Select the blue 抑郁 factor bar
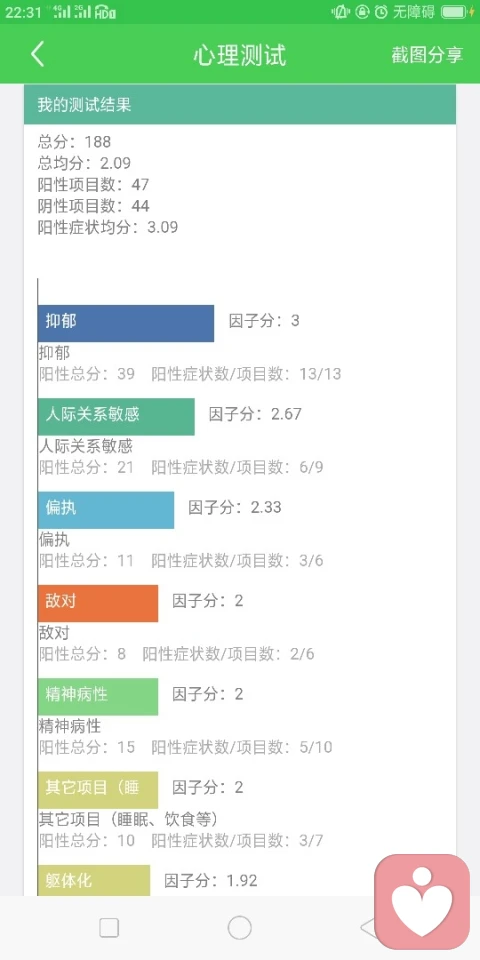Viewport: 480px width, 960px height. coord(126,323)
